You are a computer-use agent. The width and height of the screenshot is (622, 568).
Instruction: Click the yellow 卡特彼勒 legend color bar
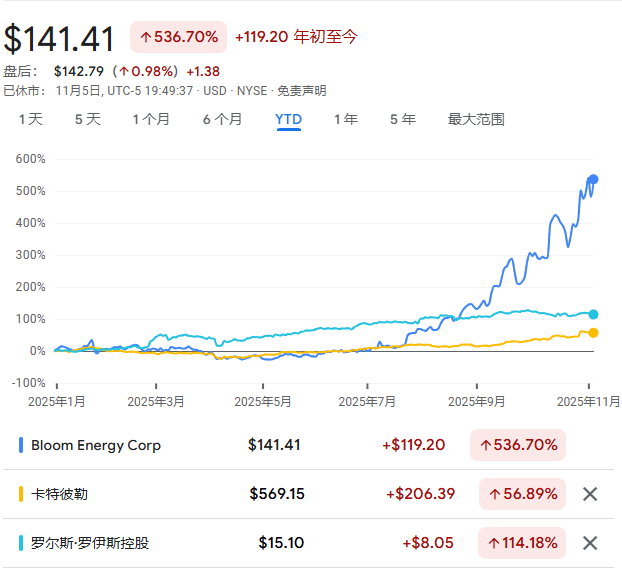(22, 494)
